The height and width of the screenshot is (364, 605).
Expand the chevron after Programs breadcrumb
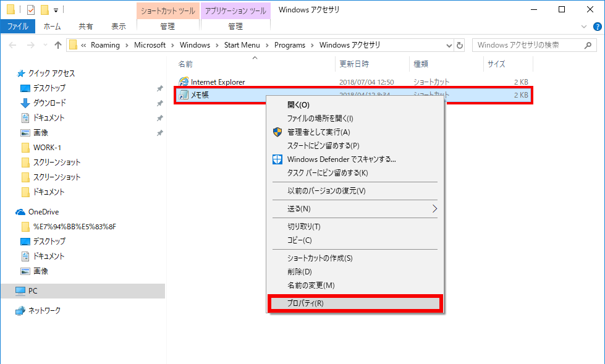click(312, 45)
